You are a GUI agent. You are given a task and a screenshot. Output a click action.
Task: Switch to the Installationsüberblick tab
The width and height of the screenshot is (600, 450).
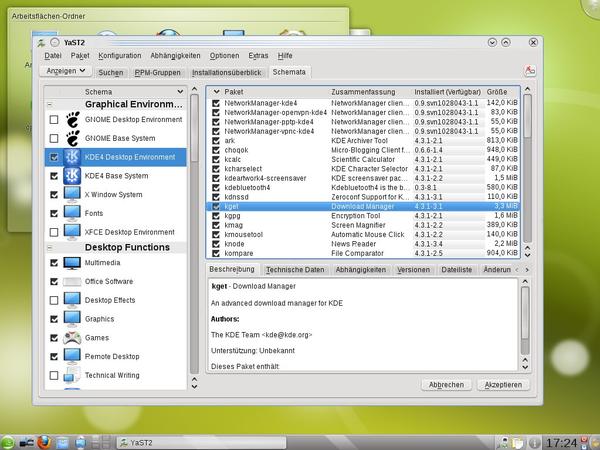tap(227, 72)
